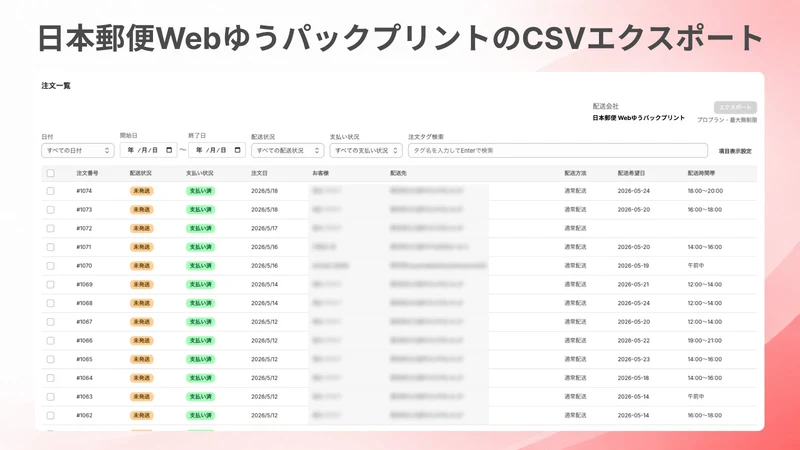Click the 配送状況 column header in table
Viewport: 800px width, 450px height.
pos(140,173)
